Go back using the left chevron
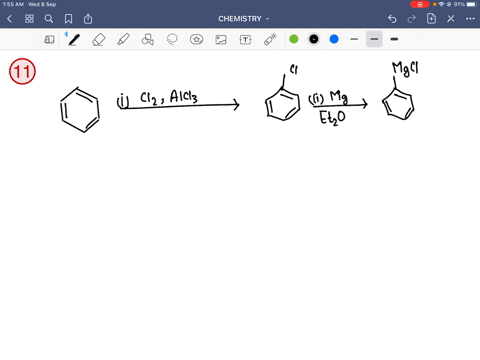Image resolution: width=480 pixels, height=360 pixels. (x=10, y=19)
